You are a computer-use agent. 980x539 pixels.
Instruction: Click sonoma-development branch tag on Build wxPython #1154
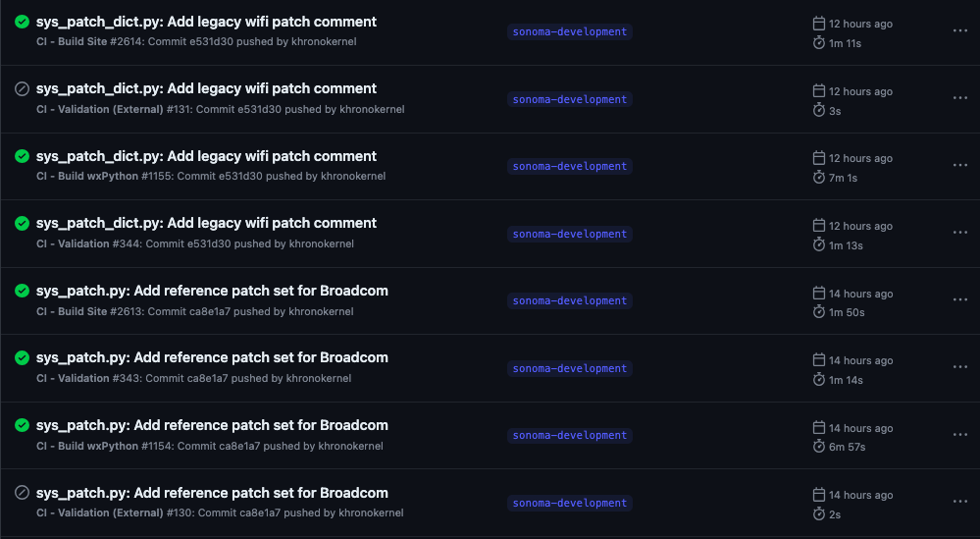569,435
